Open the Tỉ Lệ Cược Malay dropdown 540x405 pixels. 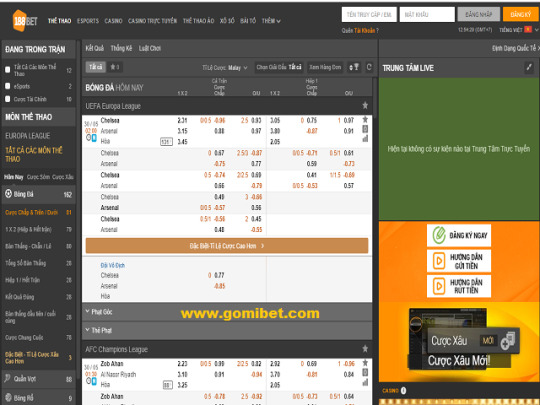point(225,68)
